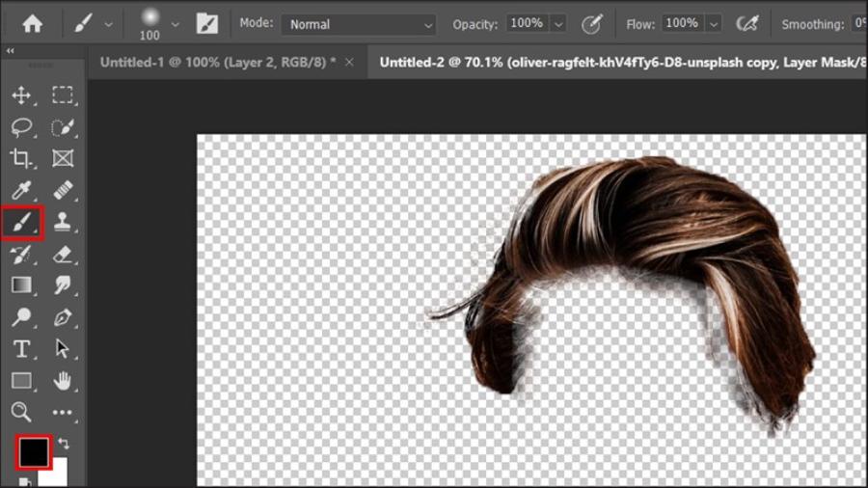The height and width of the screenshot is (488, 868).
Task: Toggle pressure for opacity button
Action: [591, 23]
